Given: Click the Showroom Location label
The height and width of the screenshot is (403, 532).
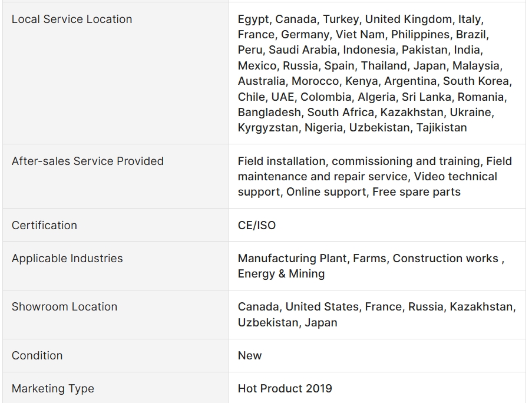Looking at the screenshot, I should 64,306.
